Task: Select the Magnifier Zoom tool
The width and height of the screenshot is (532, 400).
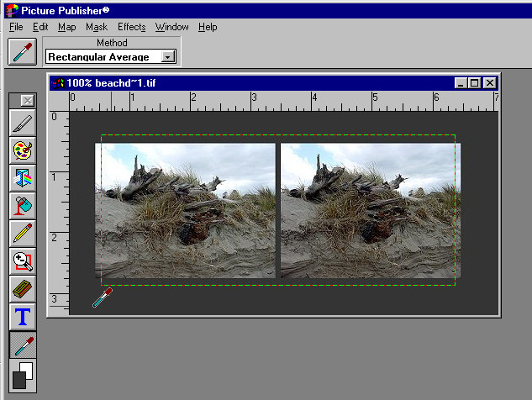Action: pyautogui.click(x=23, y=262)
